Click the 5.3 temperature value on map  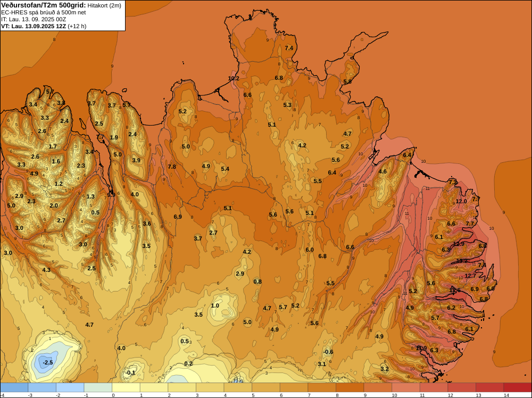pyautogui.click(x=287, y=105)
